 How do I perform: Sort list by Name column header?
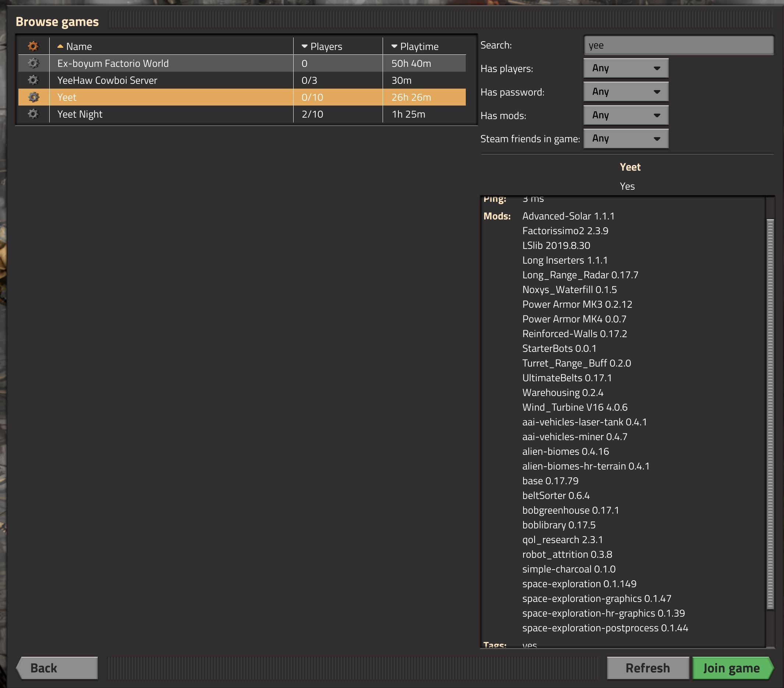pos(79,46)
